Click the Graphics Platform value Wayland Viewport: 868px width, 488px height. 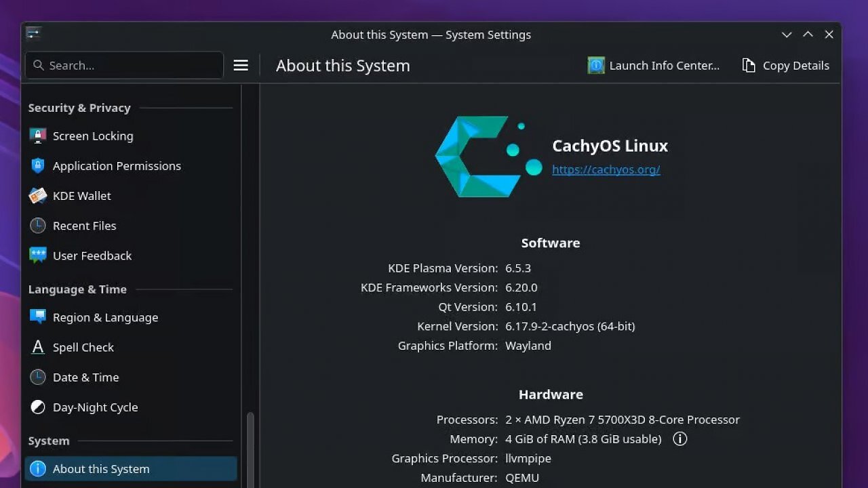[x=528, y=346]
